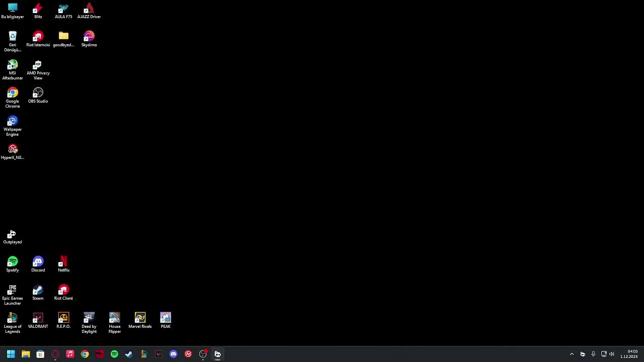This screenshot has height=362, width=644.
Task: Select the VALORANT desktop shortcut
Action: [x=38, y=321]
